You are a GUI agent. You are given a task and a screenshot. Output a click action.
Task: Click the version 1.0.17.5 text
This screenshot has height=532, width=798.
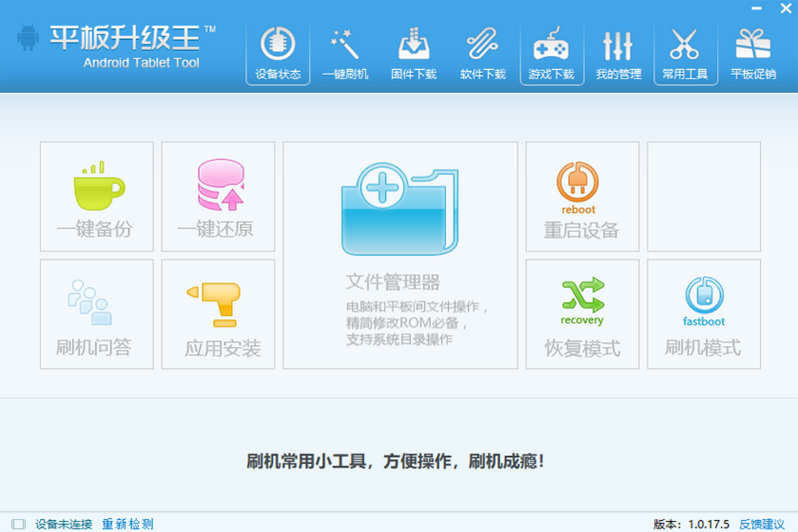[x=692, y=524]
